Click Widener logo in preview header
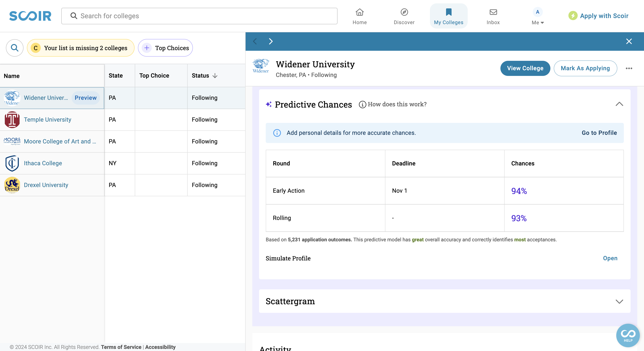 261,66
